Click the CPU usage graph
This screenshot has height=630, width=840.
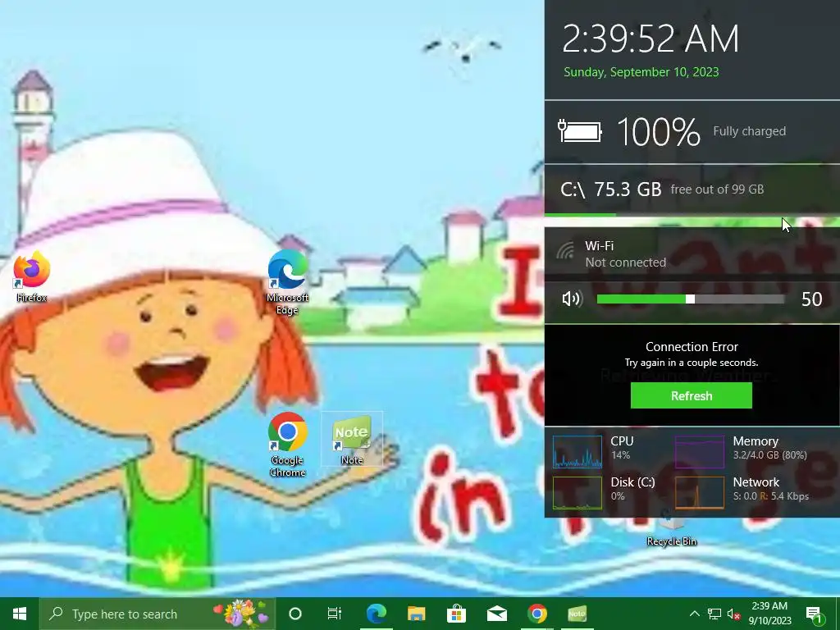click(x=577, y=452)
